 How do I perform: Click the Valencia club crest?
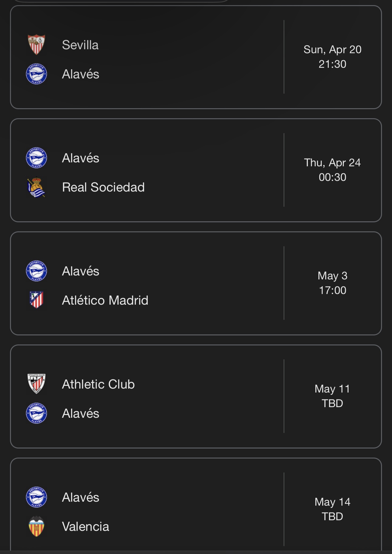click(36, 526)
